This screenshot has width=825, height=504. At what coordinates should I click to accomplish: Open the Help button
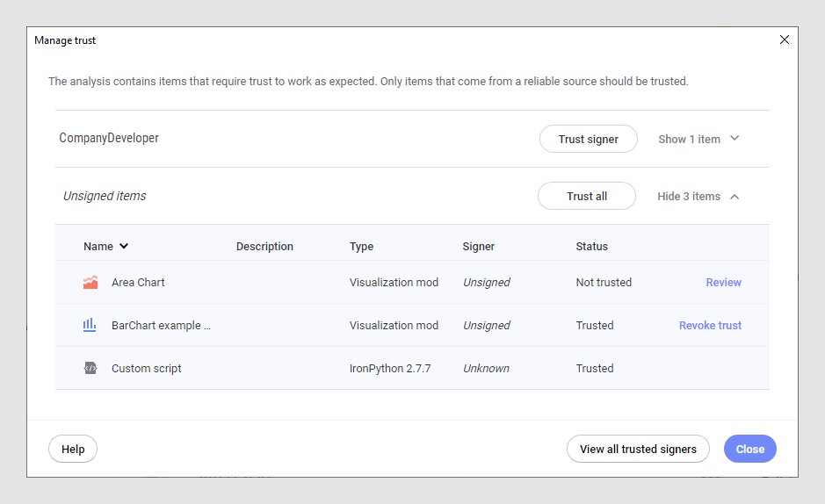click(x=73, y=450)
